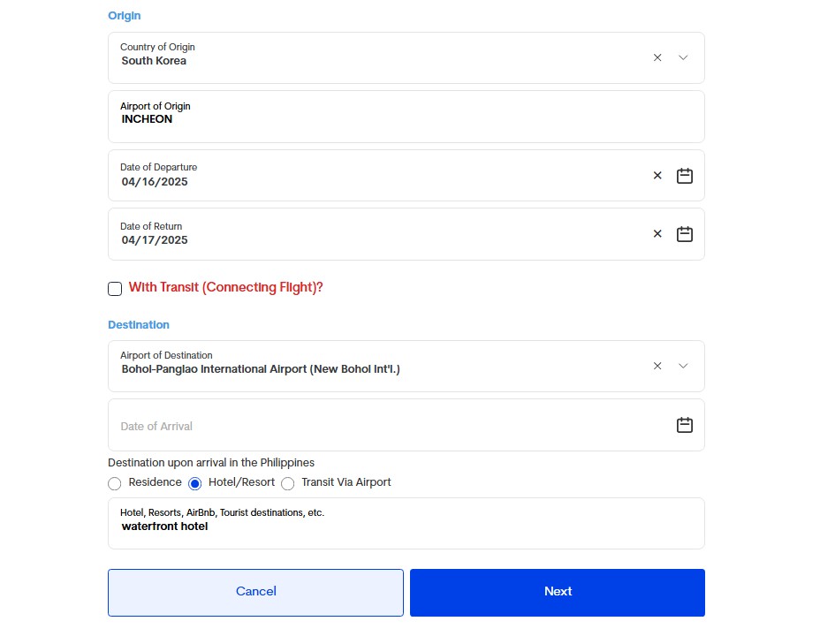Click the With Transit (Connecting Flight)? label
The image size is (820, 644).
[226, 287]
